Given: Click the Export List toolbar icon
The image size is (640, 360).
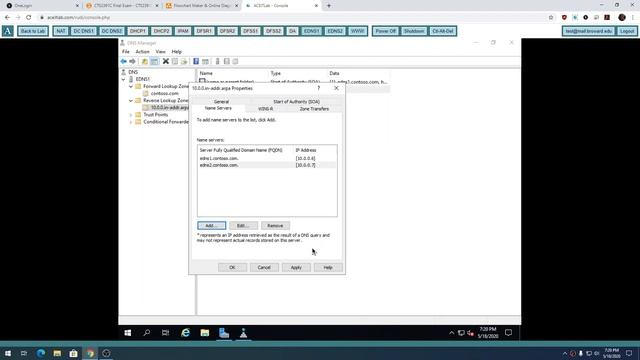Looking at the screenshot, I should pos(184,61).
